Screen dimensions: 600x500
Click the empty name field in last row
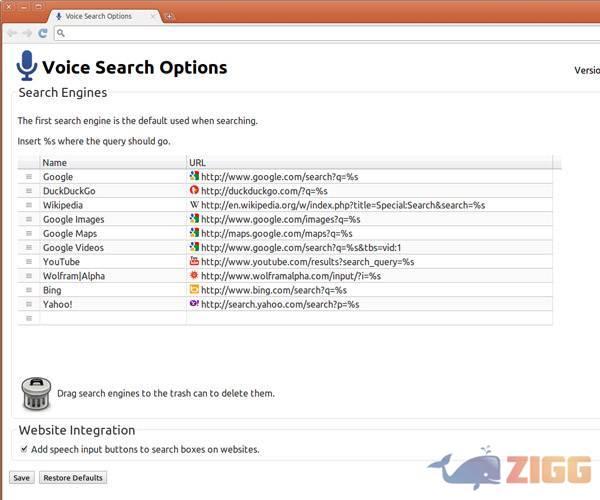click(x=112, y=318)
